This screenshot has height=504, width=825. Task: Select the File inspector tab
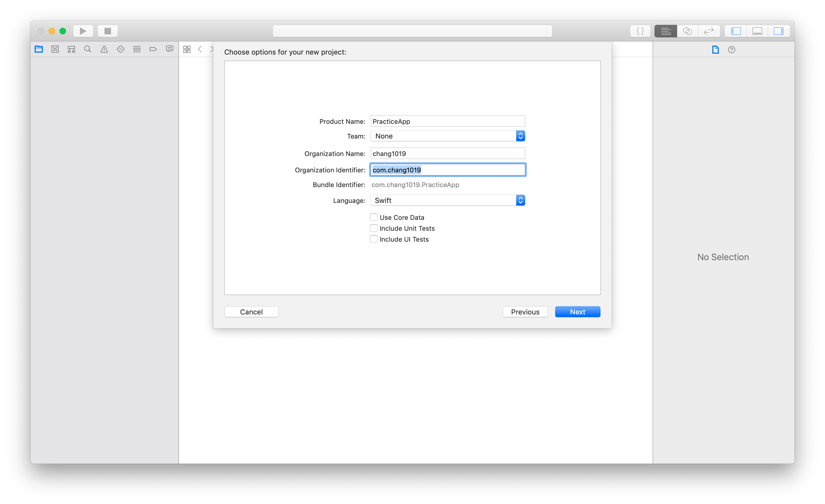716,50
